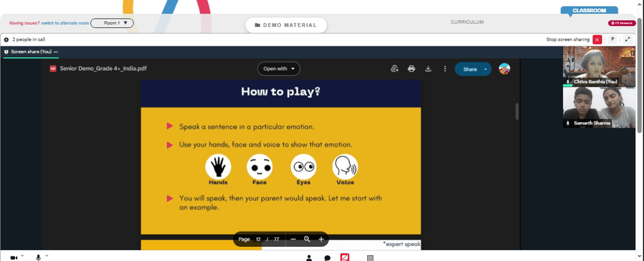Click the Eyes icon on slide
644x261 pixels.
pos(303,166)
